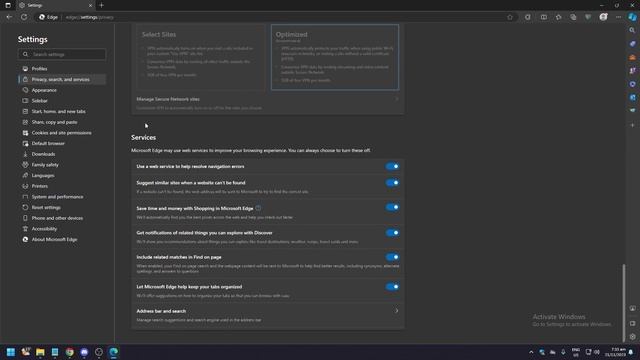
Task: Open a new tab with plus button
Action: click(x=101, y=5)
